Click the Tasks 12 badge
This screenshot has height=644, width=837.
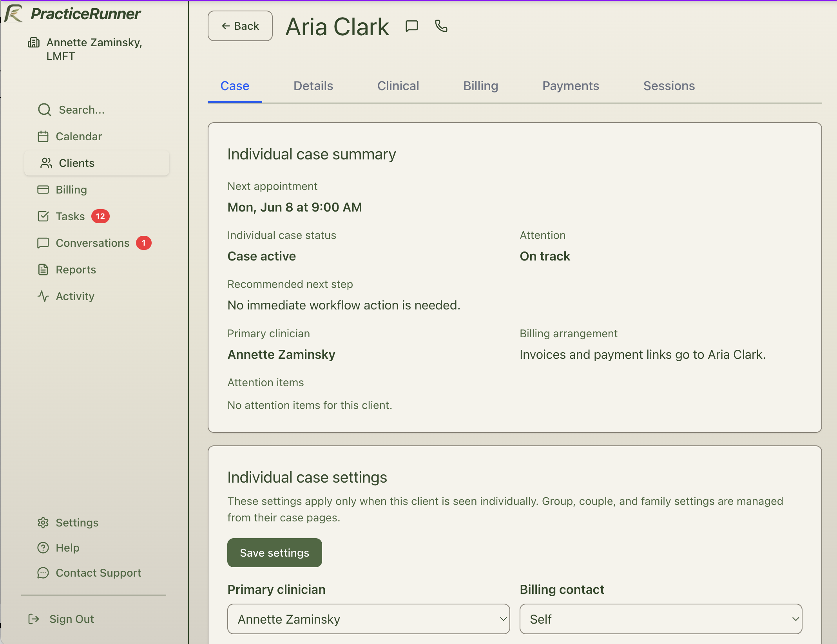click(x=100, y=216)
